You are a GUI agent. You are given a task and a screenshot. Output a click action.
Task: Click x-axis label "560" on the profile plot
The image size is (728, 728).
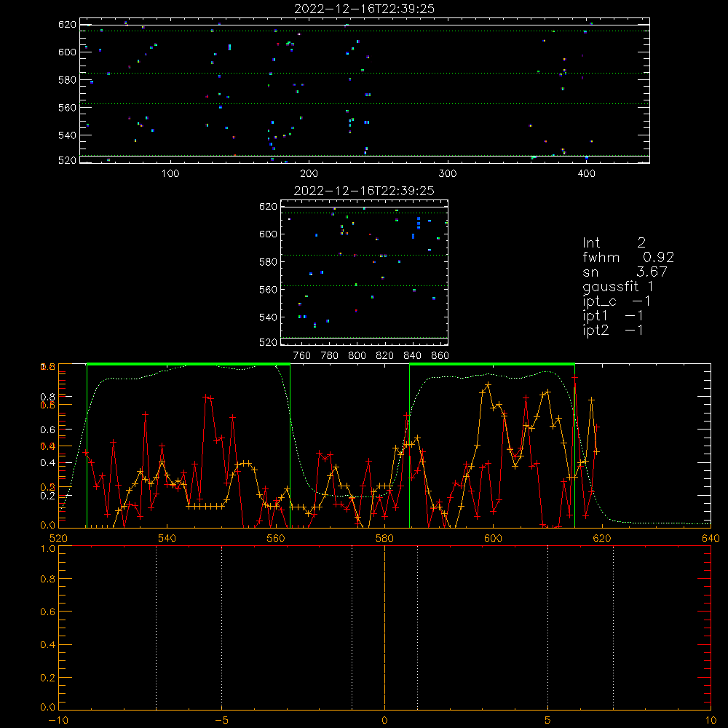[x=276, y=538]
